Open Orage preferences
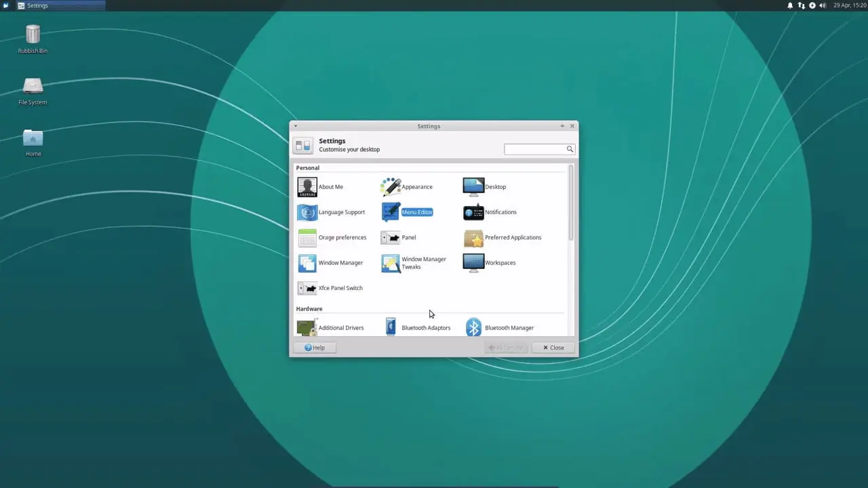The width and height of the screenshot is (868, 488). coord(332,238)
